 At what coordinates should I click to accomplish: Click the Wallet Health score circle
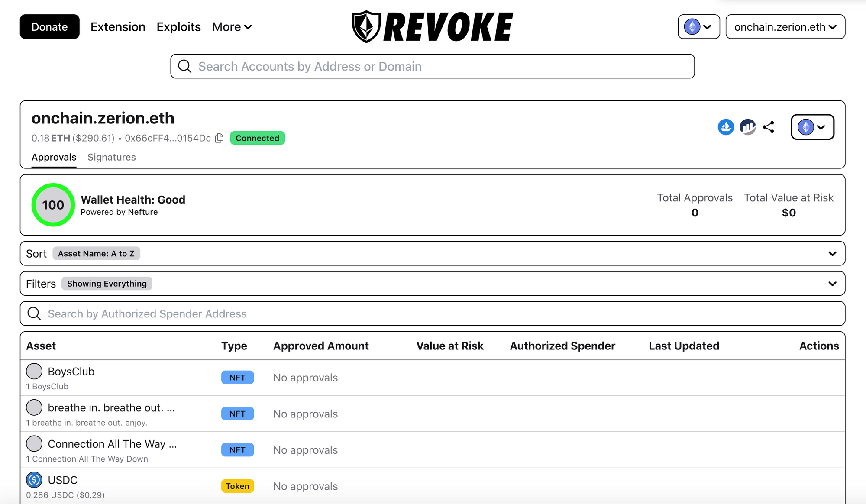pos(52,204)
